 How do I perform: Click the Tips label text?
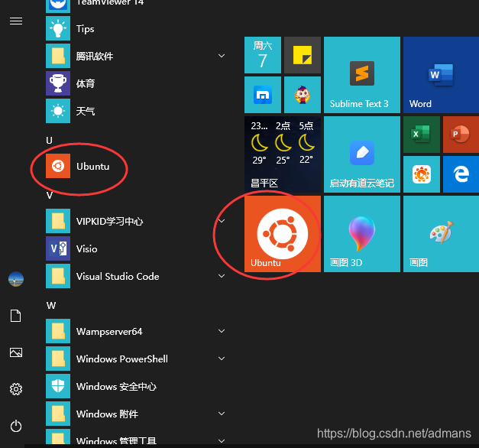coord(86,29)
